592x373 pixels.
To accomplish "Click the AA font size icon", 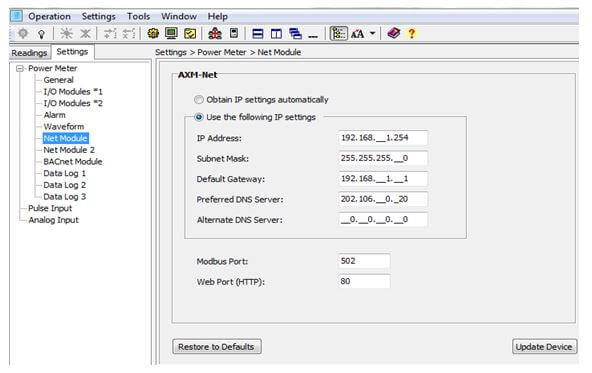I will tap(358, 34).
